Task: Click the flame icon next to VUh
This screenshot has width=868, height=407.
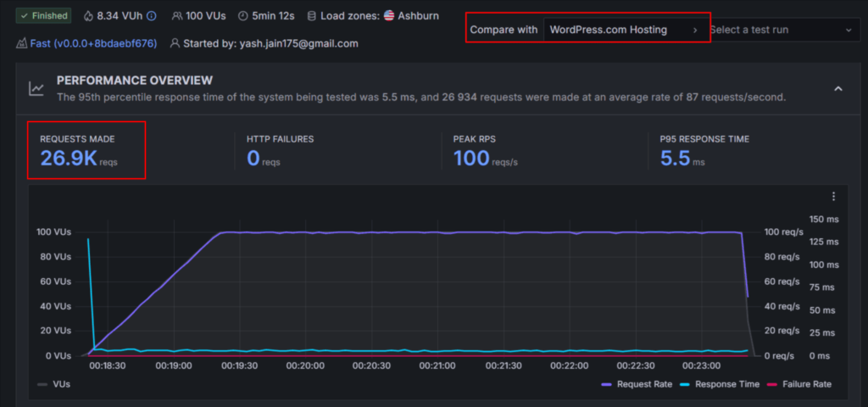Action: [90, 16]
